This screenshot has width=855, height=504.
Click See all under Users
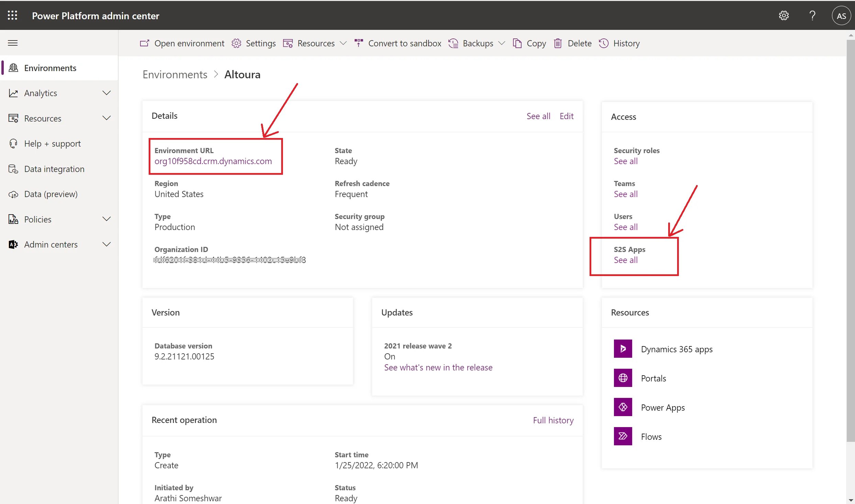[626, 227]
